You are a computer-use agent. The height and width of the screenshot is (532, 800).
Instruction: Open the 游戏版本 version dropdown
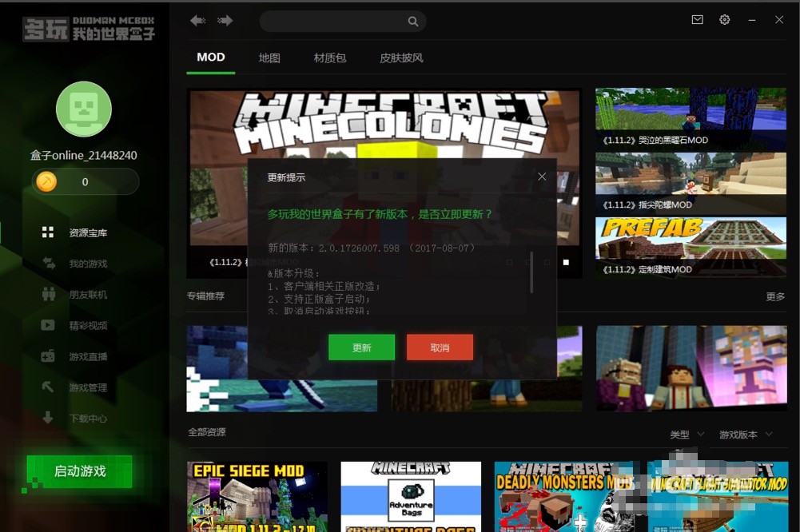coord(744,435)
